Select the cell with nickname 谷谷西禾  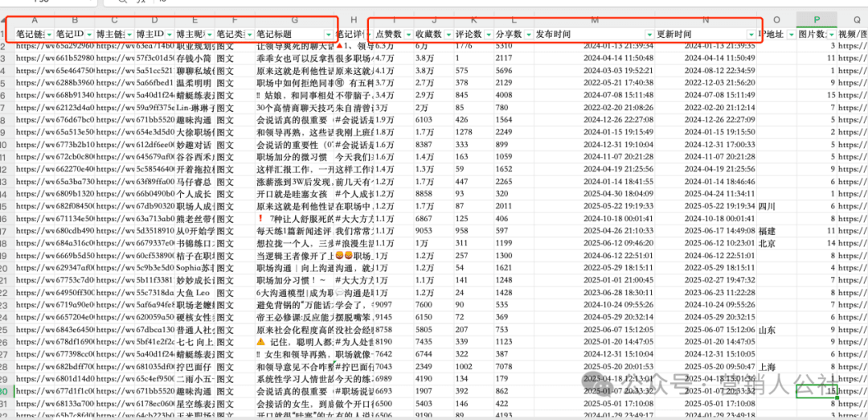(194, 158)
